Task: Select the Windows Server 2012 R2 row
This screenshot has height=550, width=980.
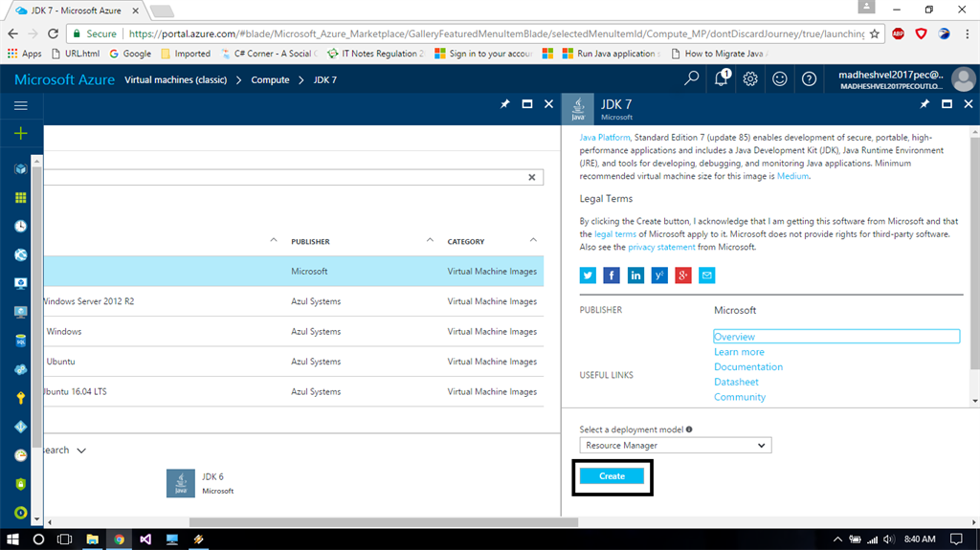Action: click(294, 301)
